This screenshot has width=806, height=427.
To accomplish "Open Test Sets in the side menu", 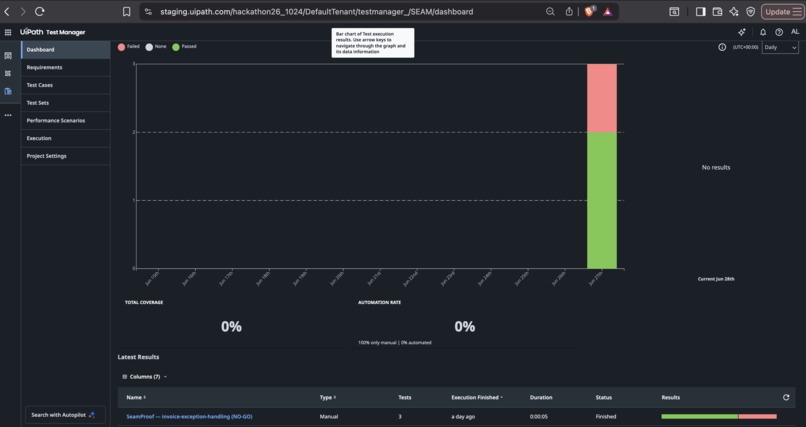I will point(65,103).
